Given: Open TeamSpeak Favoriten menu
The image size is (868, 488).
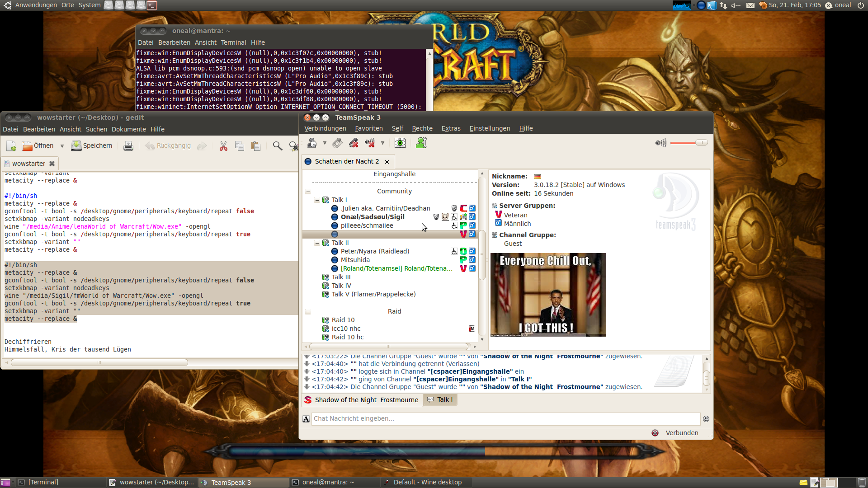Looking at the screenshot, I should coord(369,128).
